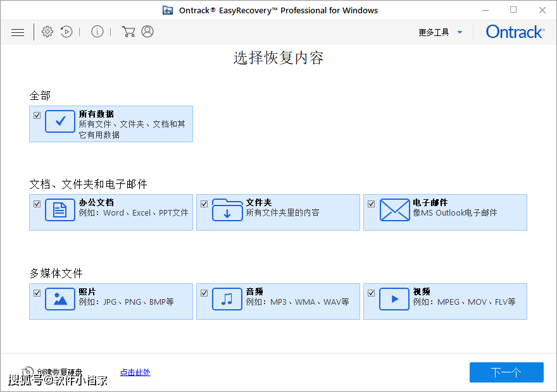Toggle the 文件夹 checkbox
This screenshot has height=392, width=557.
[x=204, y=204]
